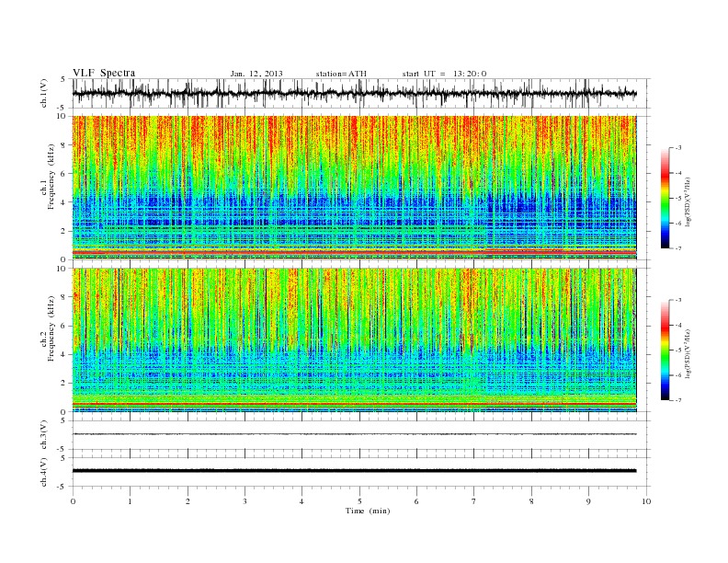
Task: Click the 'station=ATH' label
Action: 341,74
